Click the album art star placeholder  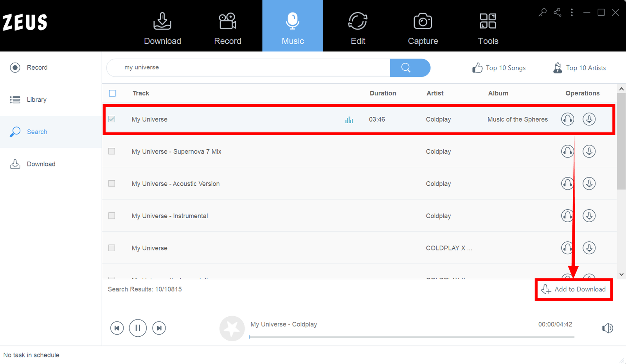[x=232, y=328]
